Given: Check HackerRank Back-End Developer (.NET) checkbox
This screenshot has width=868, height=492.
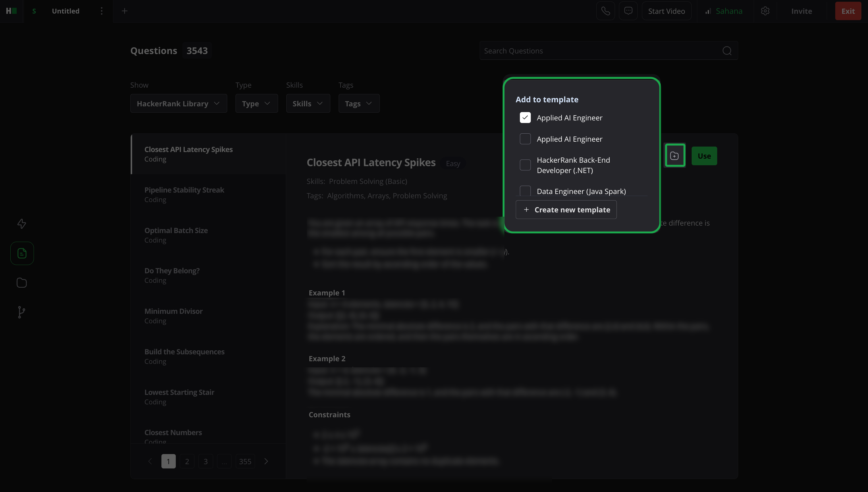Looking at the screenshot, I should pyautogui.click(x=525, y=165).
